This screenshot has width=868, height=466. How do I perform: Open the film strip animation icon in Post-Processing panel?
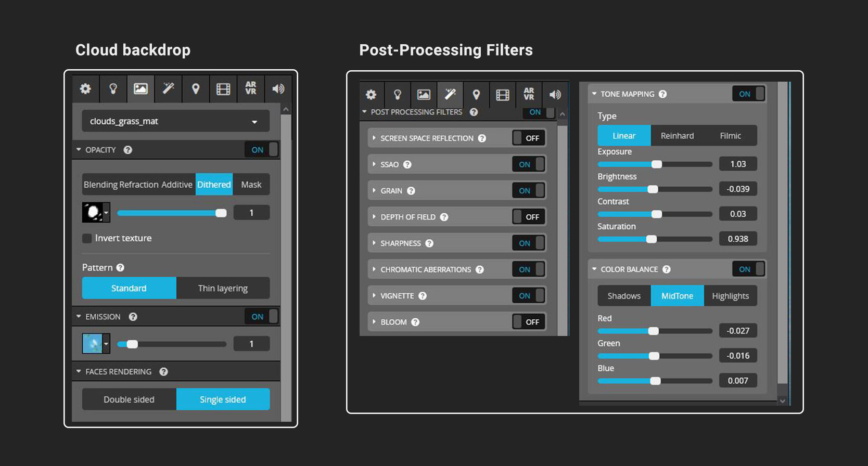[503, 95]
